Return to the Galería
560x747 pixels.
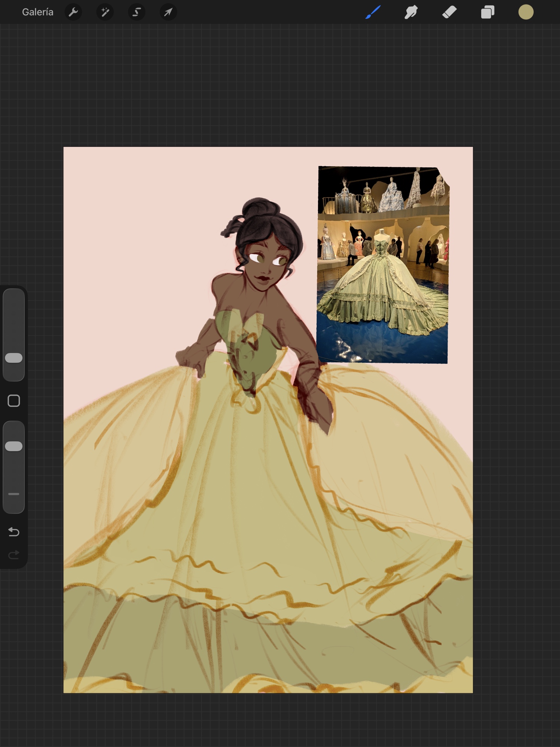[37, 12]
